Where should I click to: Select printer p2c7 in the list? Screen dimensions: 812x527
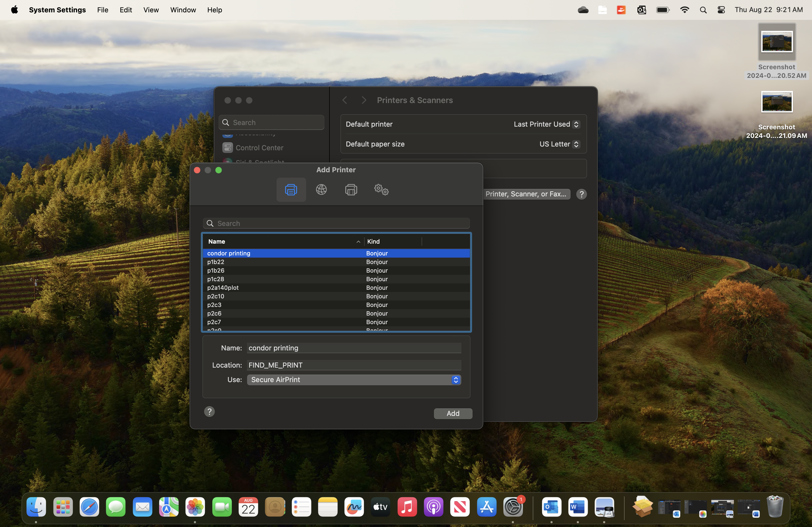[336, 322]
